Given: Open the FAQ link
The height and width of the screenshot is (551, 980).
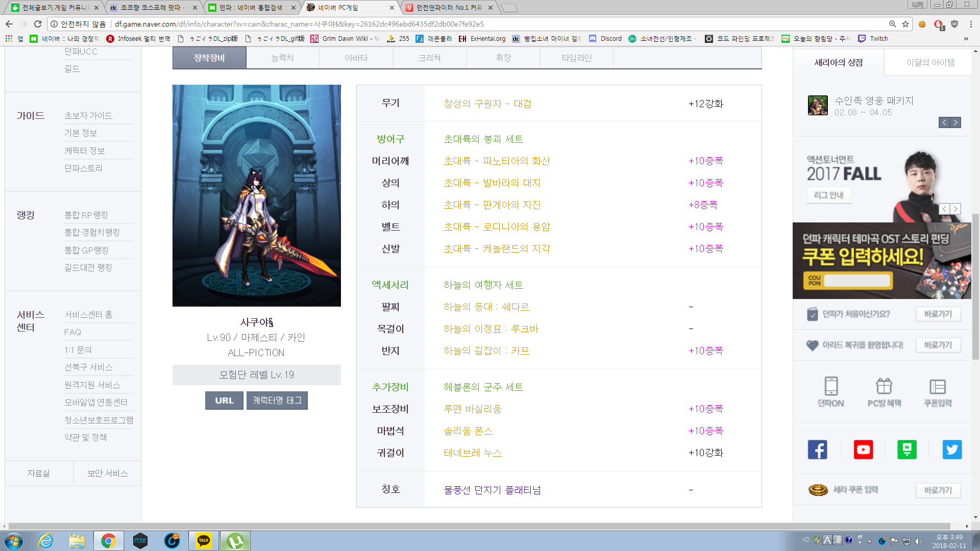Looking at the screenshot, I should point(72,332).
